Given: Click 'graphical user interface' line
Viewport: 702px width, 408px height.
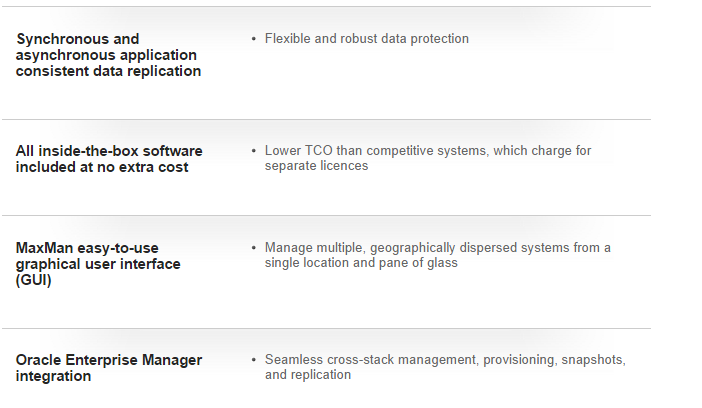Looking at the screenshot, I should click(98, 264).
